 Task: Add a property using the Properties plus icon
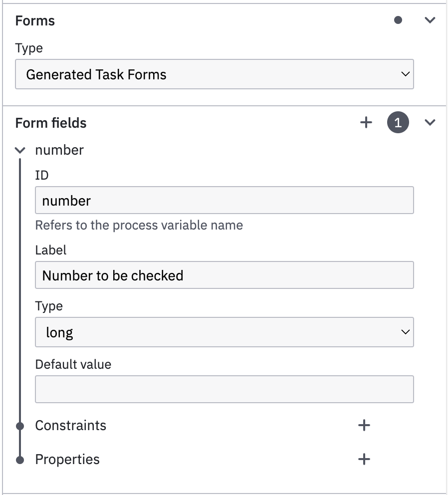point(364,459)
